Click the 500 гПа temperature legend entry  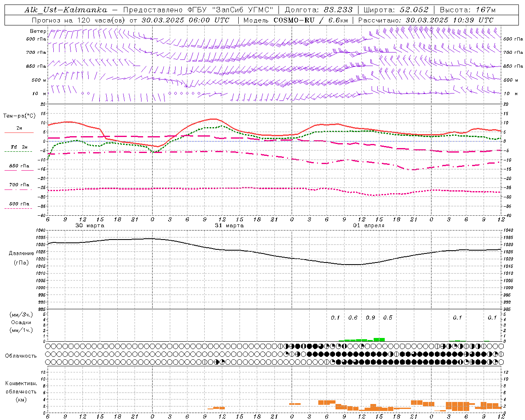click(x=19, y=205)
